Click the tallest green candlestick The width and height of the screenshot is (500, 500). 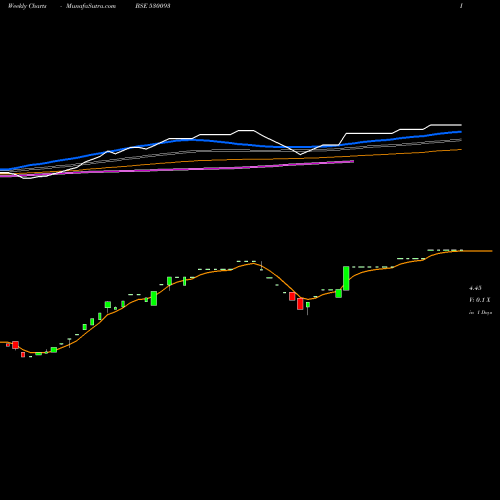tap(346, 278)
